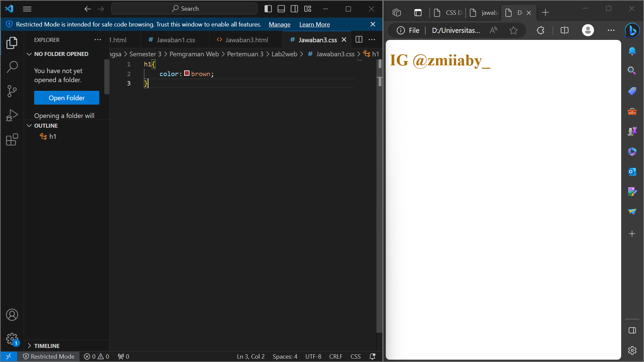Select the Run and Debug icon

pyautogui.click(x=12, y=115)
